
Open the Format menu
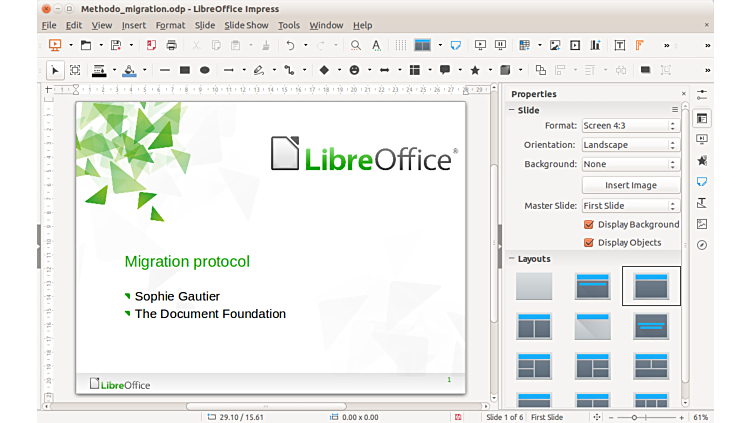[170, 25]
